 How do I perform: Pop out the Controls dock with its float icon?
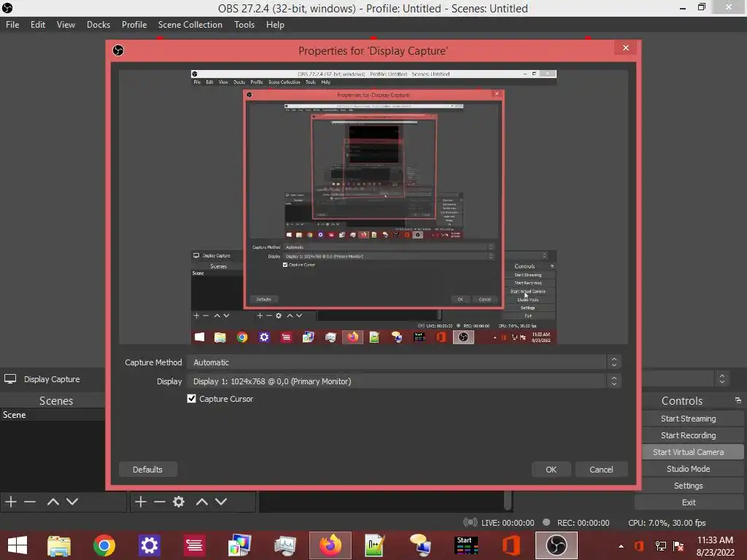click(x=738, y=400)
